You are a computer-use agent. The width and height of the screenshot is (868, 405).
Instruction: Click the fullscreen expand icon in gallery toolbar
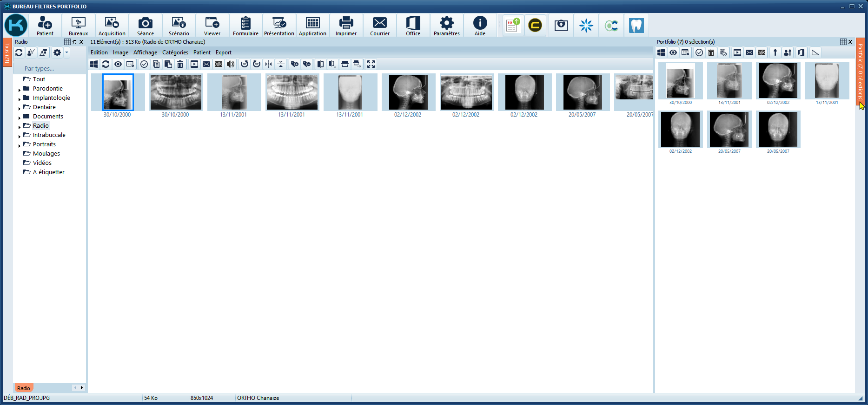coord(371,64)
